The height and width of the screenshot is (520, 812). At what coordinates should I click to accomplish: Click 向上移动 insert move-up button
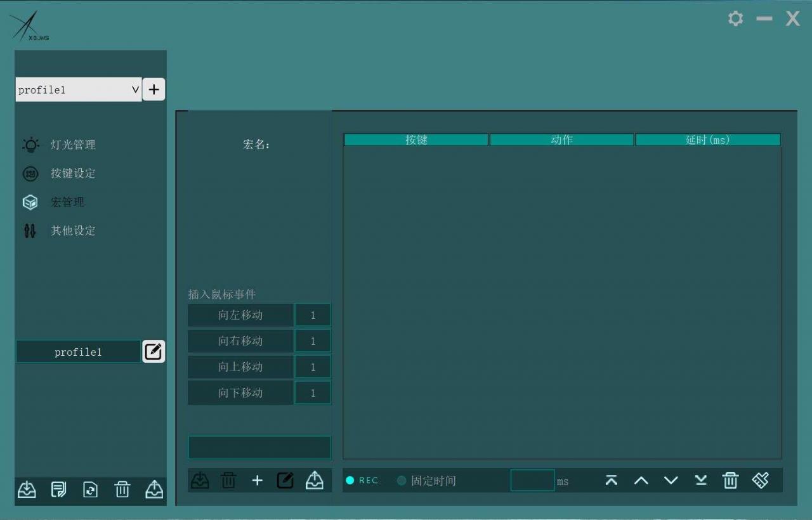click(240, 367)
